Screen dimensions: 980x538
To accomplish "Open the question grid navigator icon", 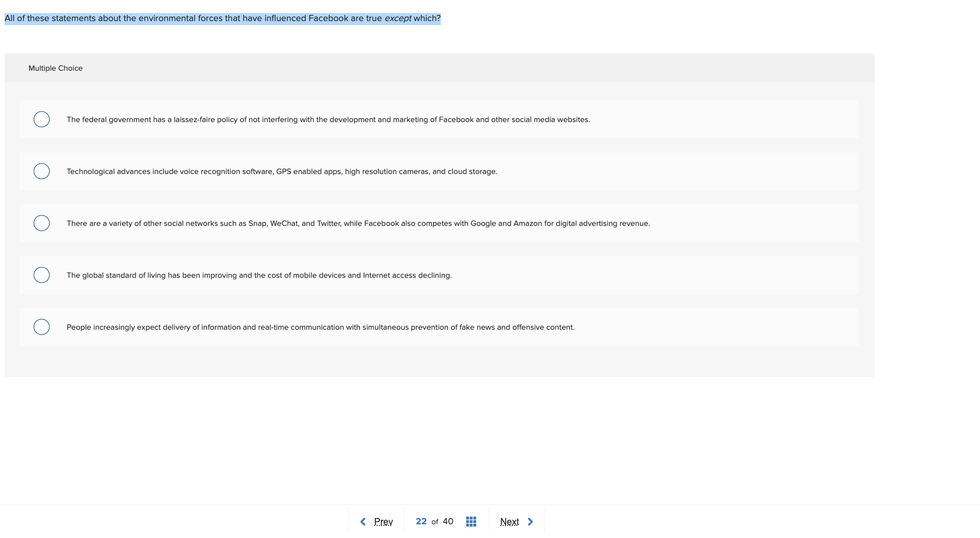I will coord(471,521).
